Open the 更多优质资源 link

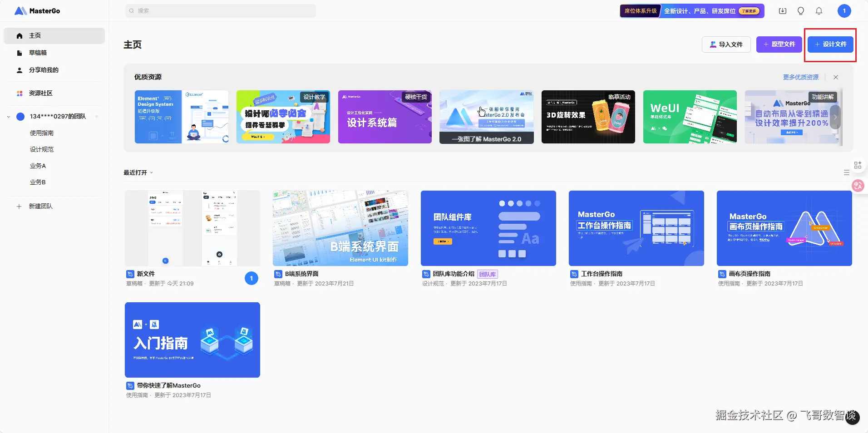pos(801,77)
